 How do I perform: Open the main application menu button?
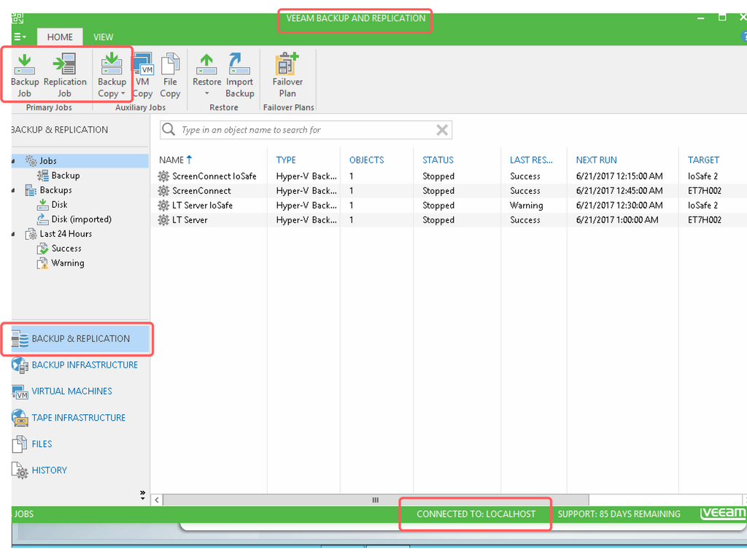(x=20, y=37)
